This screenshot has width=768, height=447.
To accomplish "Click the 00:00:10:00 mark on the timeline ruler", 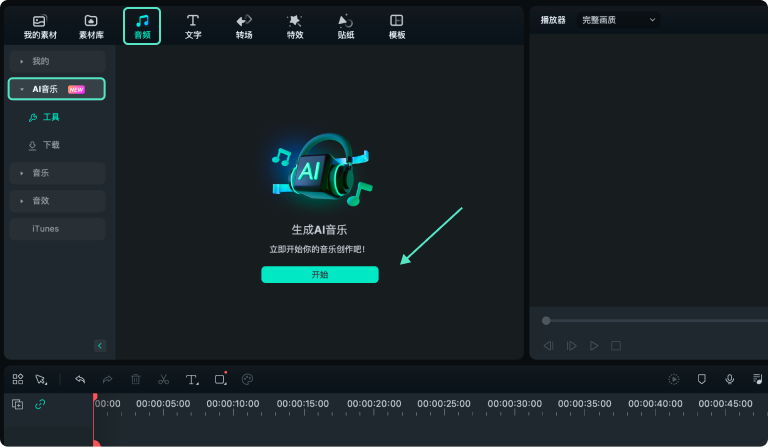I will (233, 404).
